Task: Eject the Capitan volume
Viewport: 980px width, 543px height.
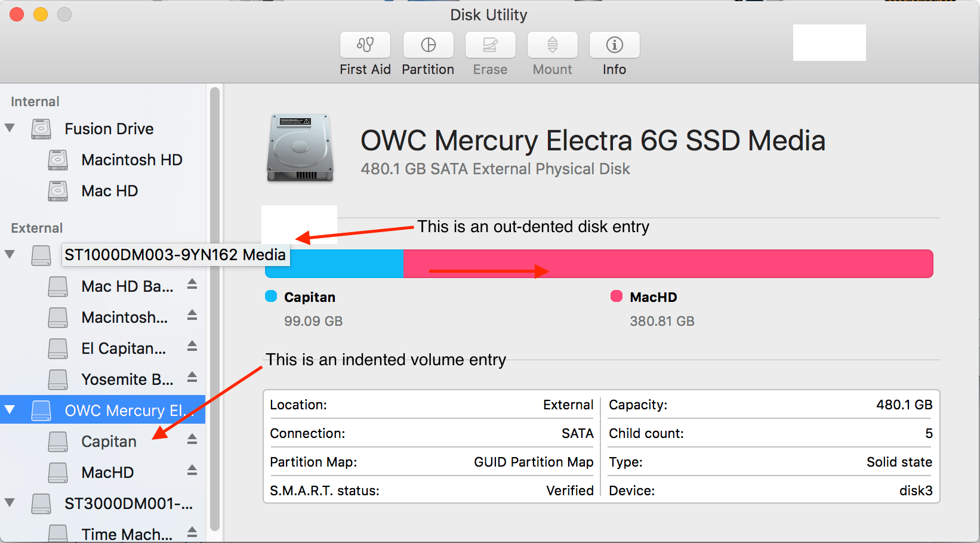Action: (x=192, y=440)
